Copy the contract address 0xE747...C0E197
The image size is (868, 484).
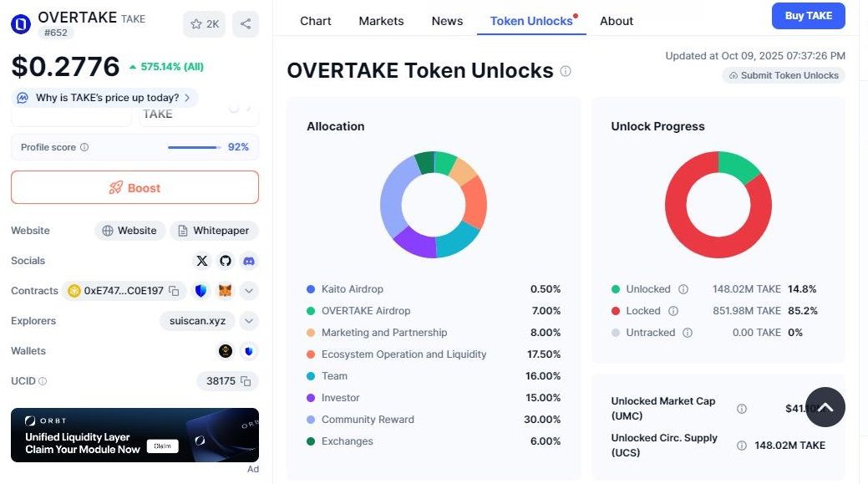(174, 291)
